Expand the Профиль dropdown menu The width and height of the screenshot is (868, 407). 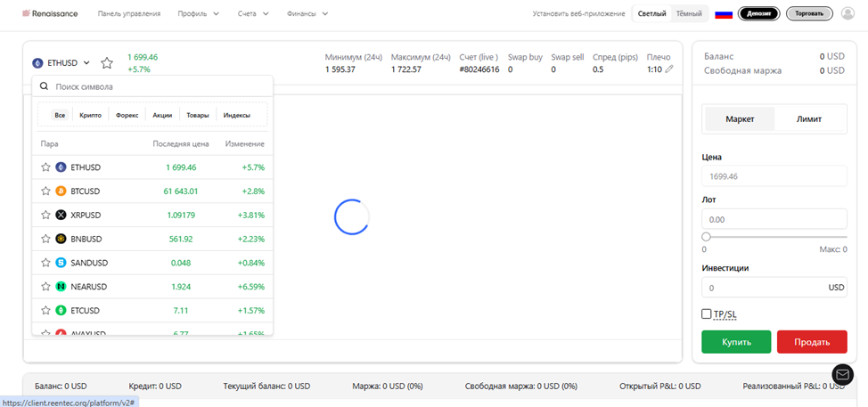[198, 14]
